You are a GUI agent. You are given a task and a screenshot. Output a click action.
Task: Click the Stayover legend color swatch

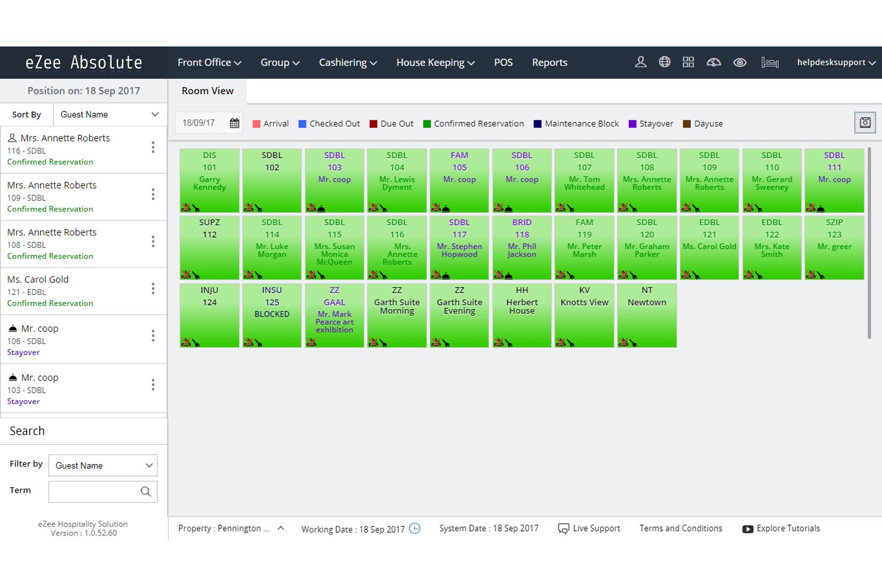click(x=633, y=124)
